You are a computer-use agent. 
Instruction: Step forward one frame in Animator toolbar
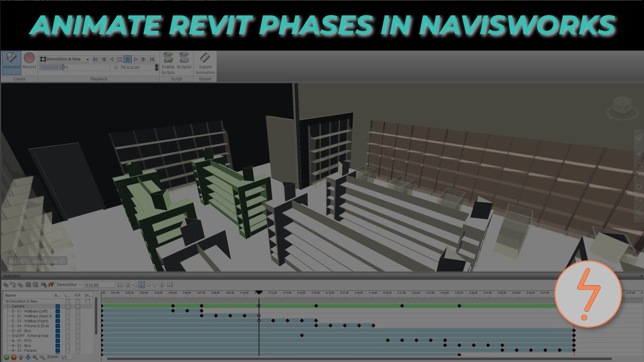pos(163,285)
